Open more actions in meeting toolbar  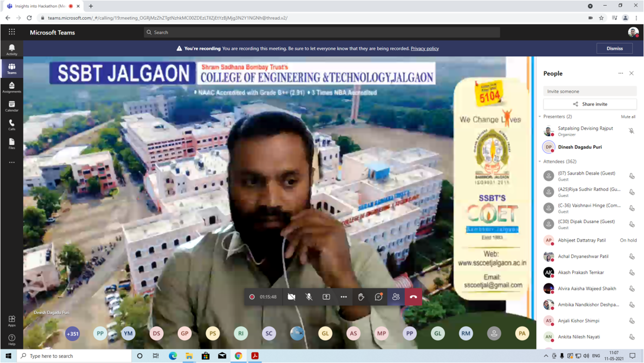[344, 297]
